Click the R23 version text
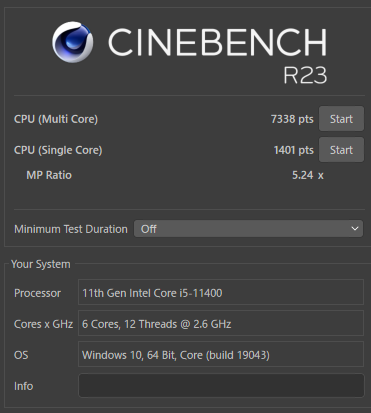This screenshot has width=371, height=413. pyautogui.click(x=305, y=75)
